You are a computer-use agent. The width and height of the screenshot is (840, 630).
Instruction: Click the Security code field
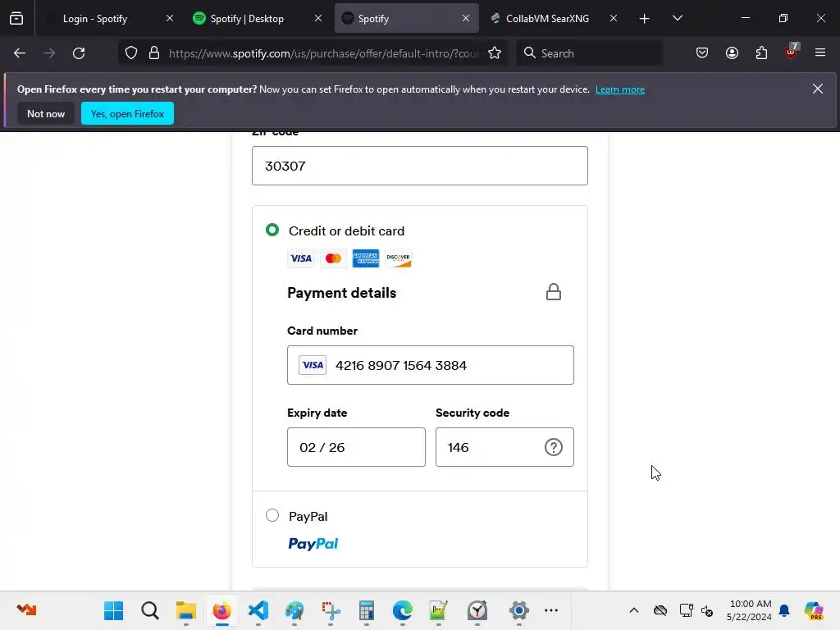(x=504, y=447)
